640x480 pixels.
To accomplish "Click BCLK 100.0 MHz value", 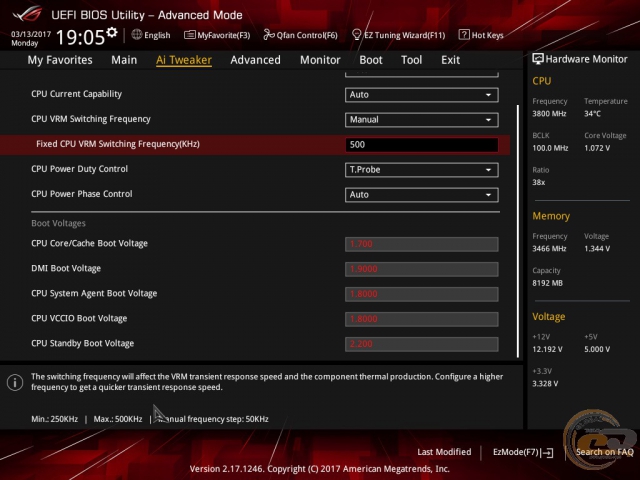I will point(550,148).
